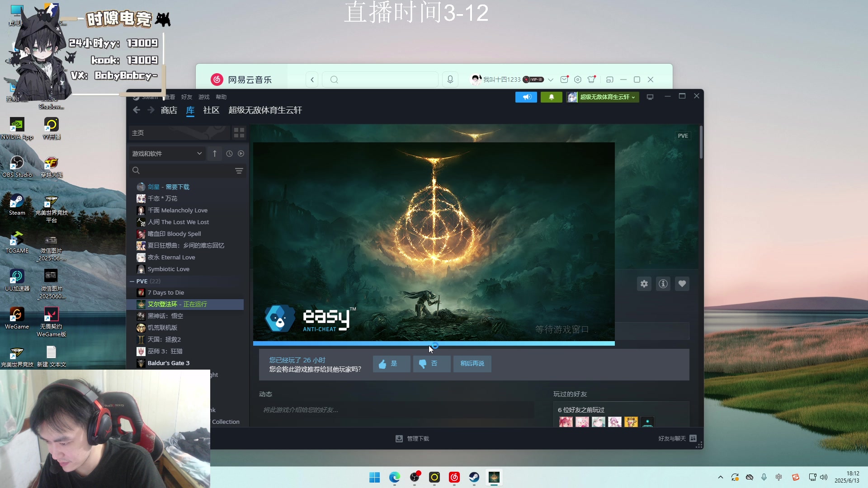Click first friend avatar under 玩过的好友
868x488 pixels.
(x=566, y=422)
